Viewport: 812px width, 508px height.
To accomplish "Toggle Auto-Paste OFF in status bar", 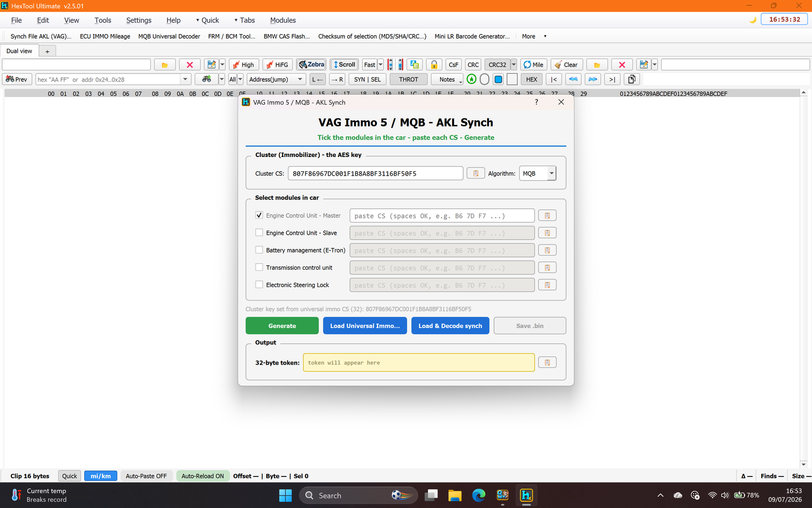I will (x=146, y=476).
